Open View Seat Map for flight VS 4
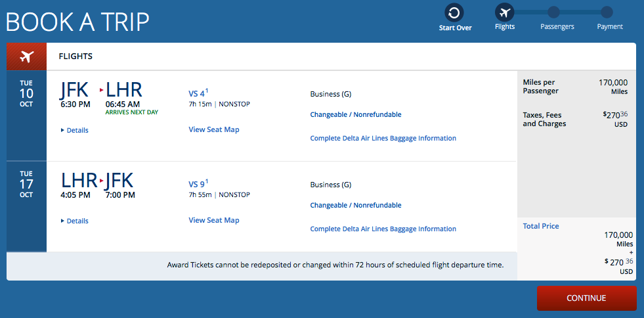644x318 pixels. (214, 129)
